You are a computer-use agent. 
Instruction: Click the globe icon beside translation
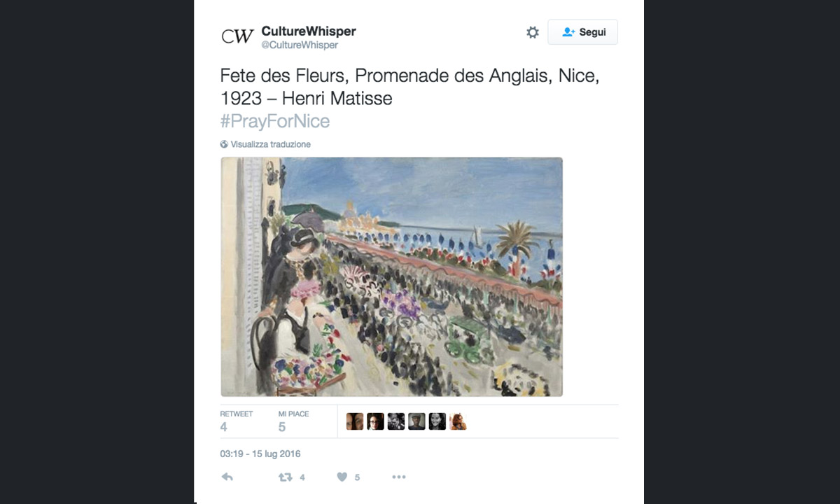[224, 144]
